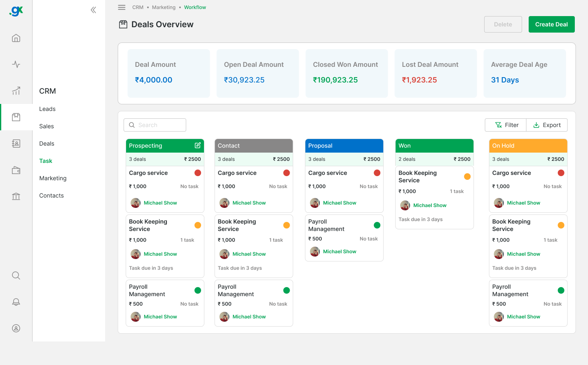
Task: Click green status dot on Proposal Payroll Management
Action: pos(377,225)
